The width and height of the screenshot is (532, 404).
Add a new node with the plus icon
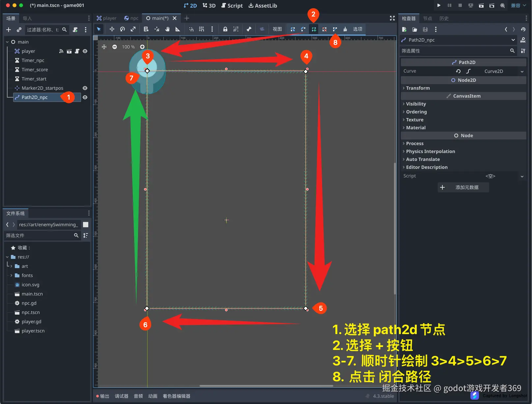[x=9, y=30]
